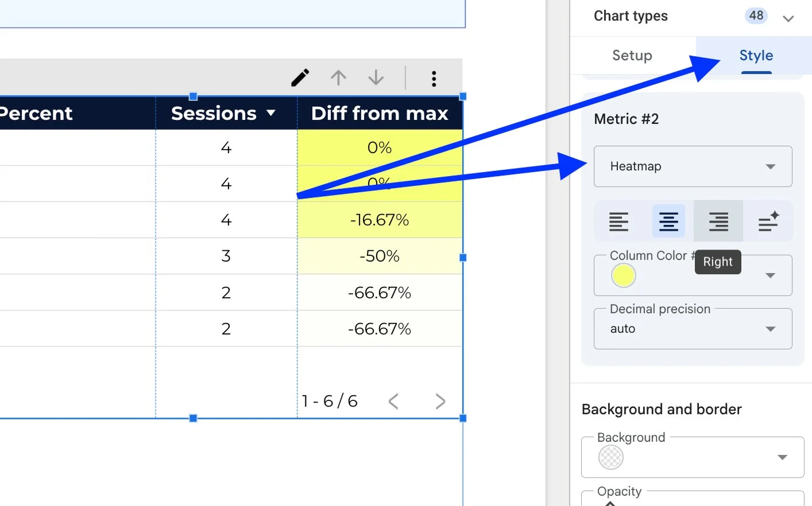Click the transparent Background color swatch
Image resolution: width=812 pixels, height=506 pixels.
(610, 457)
